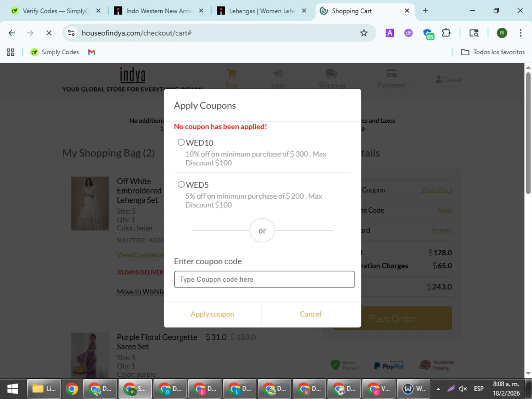The height and width of the screenshot is (399, 532).
Task: Show hidden system tray icons
Action: [438, 389]
